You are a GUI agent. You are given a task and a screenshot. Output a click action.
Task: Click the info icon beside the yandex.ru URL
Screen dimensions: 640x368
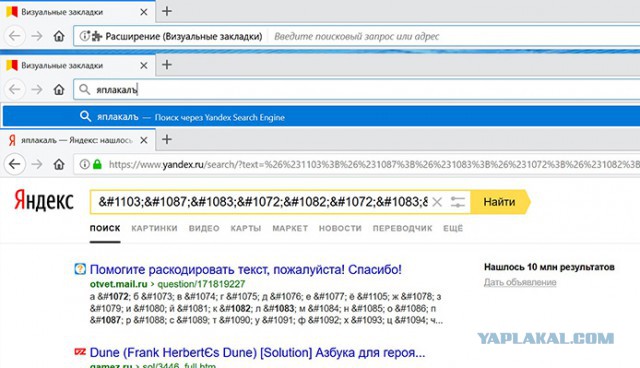pos(84,164)
